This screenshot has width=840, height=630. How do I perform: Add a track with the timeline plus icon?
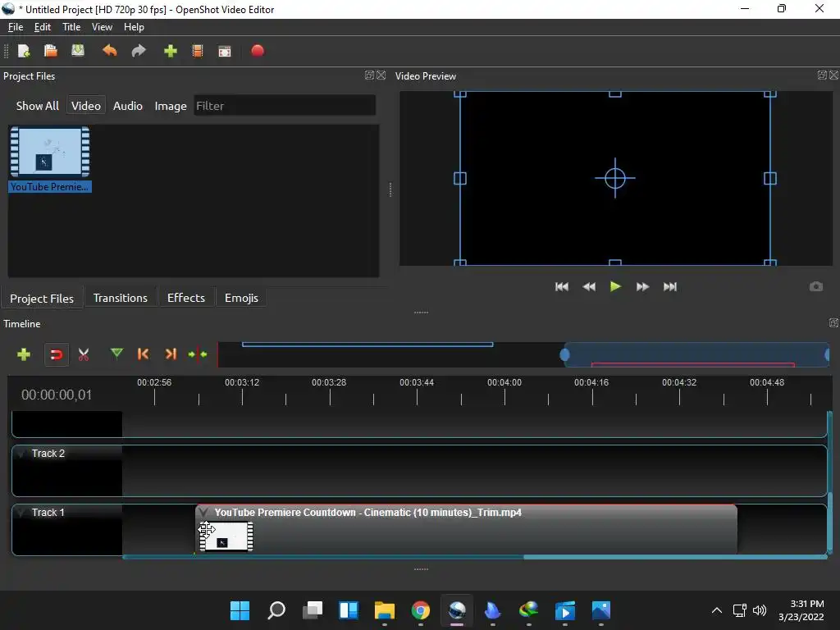[x=24, y=354]
